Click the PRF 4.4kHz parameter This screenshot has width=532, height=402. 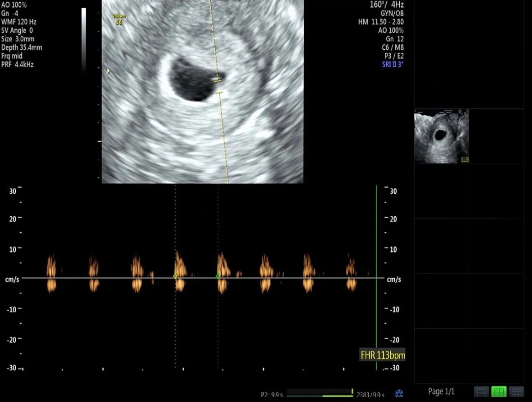pos(17,64)
